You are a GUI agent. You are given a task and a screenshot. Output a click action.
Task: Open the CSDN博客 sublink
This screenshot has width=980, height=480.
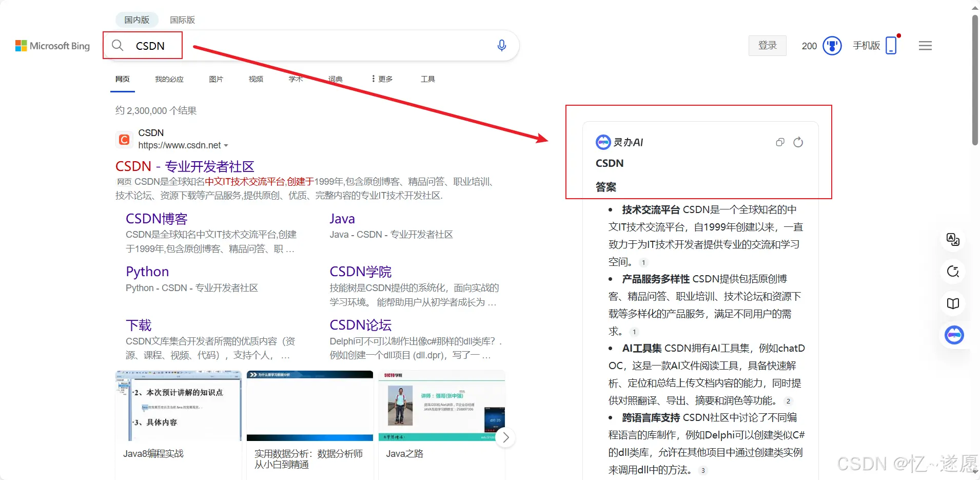156,219
